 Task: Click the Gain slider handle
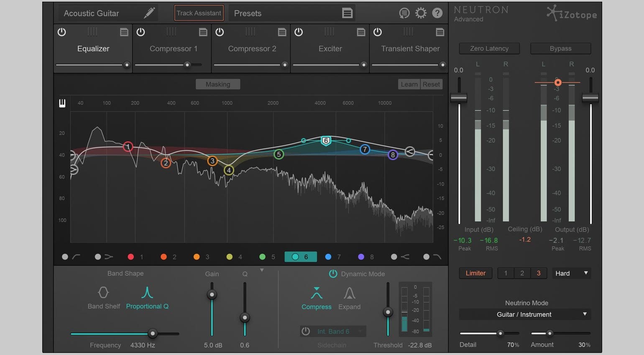pyautogui.click(x=212, y=294)
